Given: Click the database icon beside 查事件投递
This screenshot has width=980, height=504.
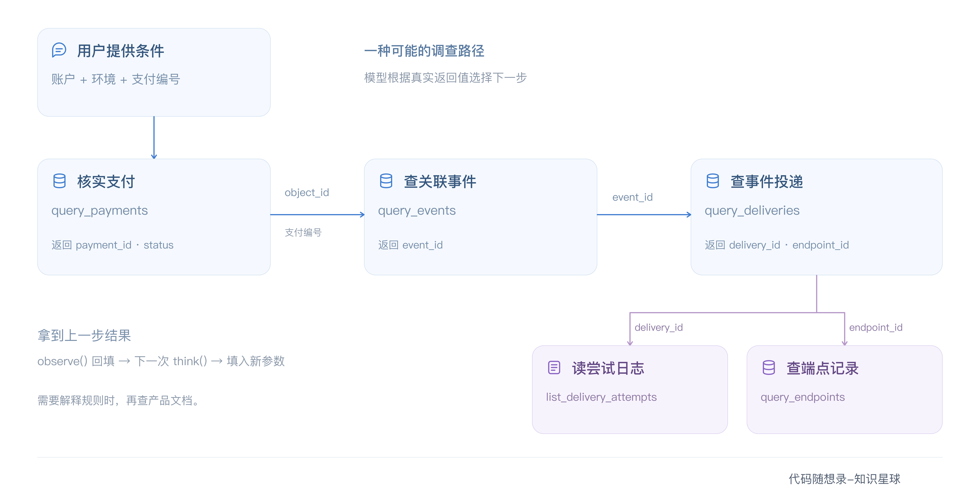Looking at the screenshot, I should click(x=713, y=181).
